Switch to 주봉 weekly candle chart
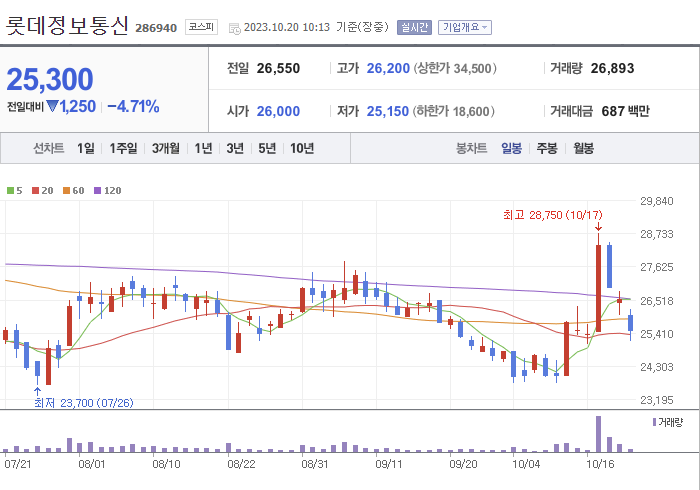This screenshot has height=490, width=700. (547, 148)
